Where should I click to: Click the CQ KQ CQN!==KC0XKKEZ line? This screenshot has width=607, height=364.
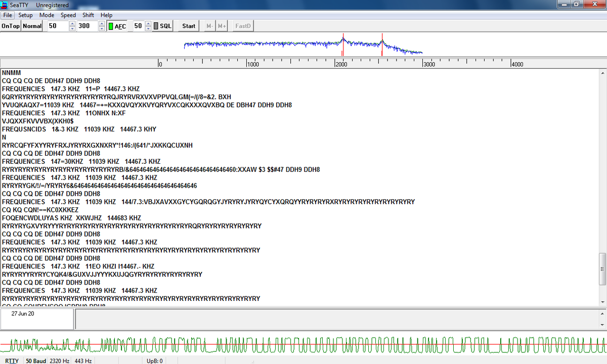[x=40, y=210]
